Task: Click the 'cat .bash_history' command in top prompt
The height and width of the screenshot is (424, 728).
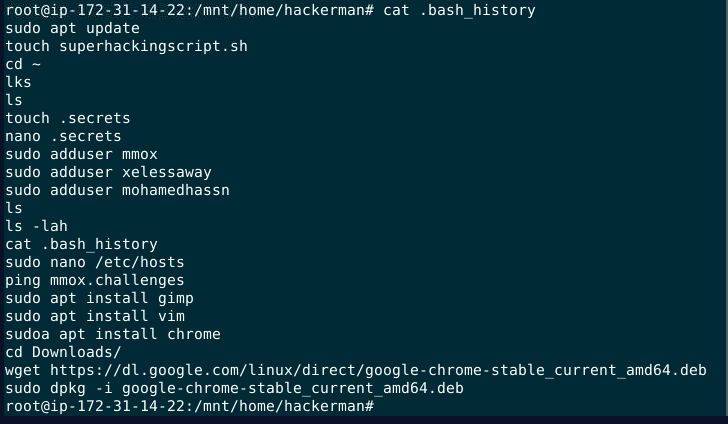Action: (x=459, y=10)
